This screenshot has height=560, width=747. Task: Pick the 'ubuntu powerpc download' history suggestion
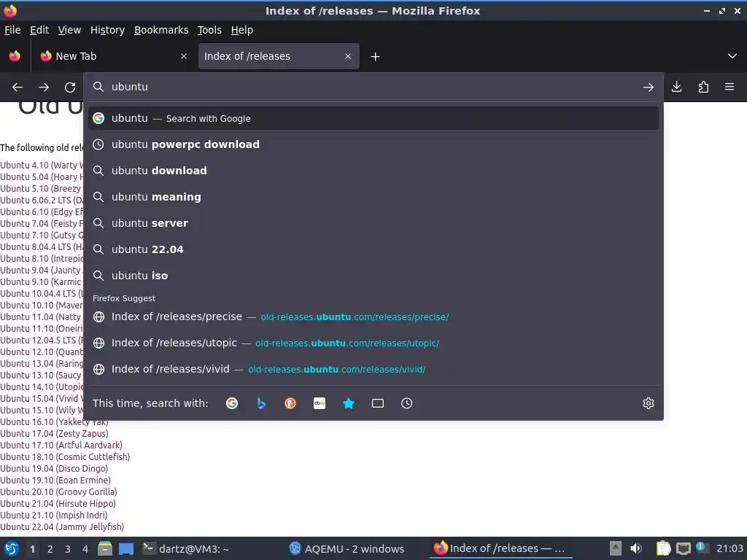pos(373,144)
